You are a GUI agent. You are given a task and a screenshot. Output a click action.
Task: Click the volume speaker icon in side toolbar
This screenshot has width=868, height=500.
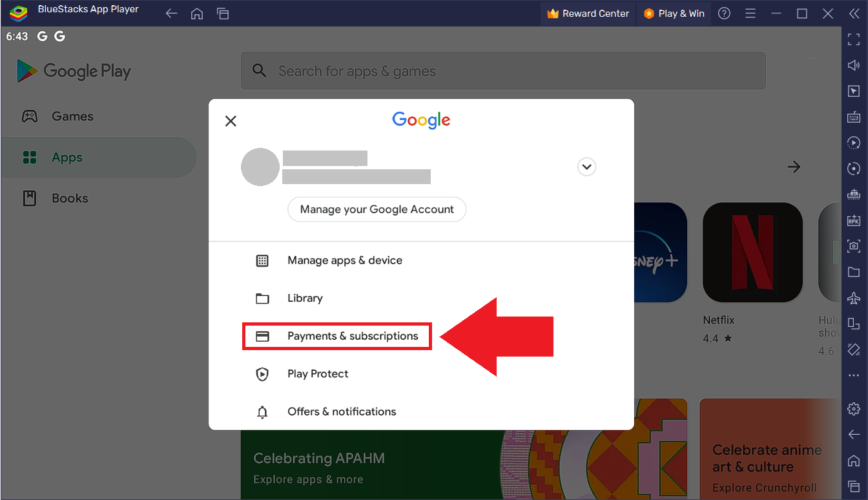(x=854, y=65)
